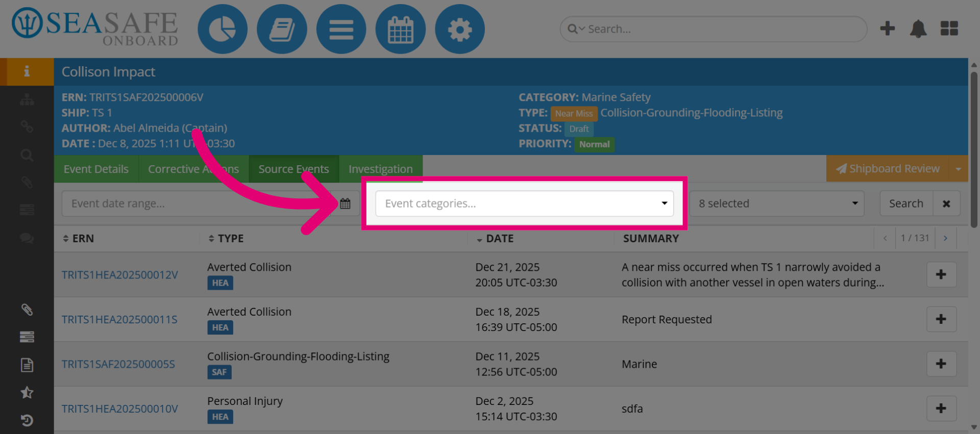980x434 pixels.
Task: Go to the previous results page
Action: pos(885,238)
